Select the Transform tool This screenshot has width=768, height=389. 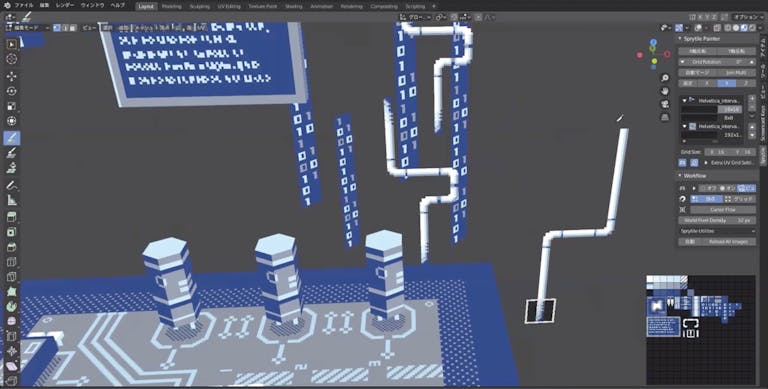pos(12,121)
